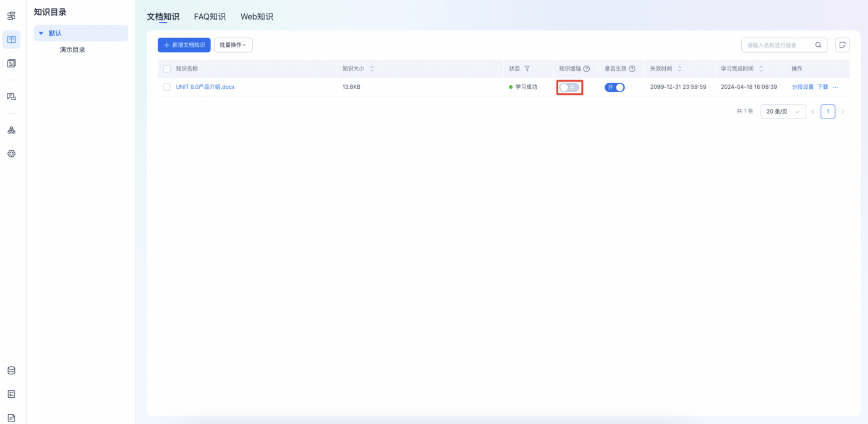This screenshot has height=424, width=868.
Task: Switch to the FAQ知识 tab
Action: [210, 17]
